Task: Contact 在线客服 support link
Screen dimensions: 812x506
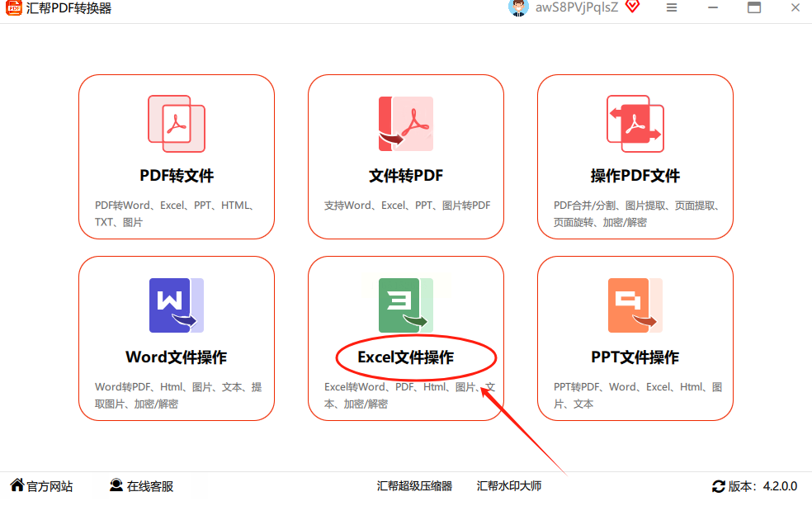Action: [150, 486]
